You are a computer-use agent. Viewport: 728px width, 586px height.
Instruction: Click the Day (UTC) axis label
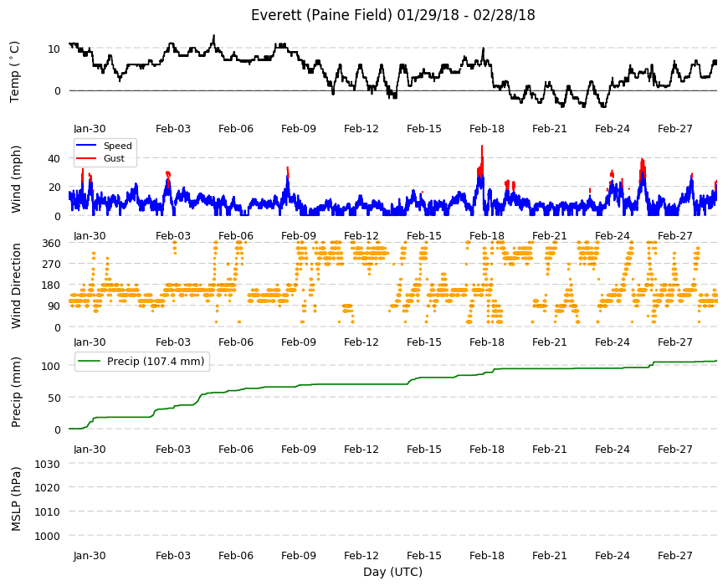(x=392, y=572)
